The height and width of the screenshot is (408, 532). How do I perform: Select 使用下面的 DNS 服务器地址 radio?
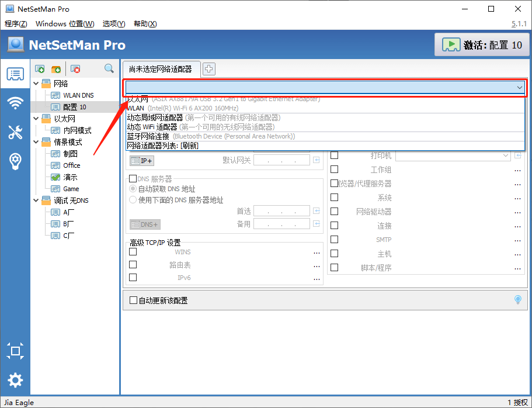click(133, 200)
